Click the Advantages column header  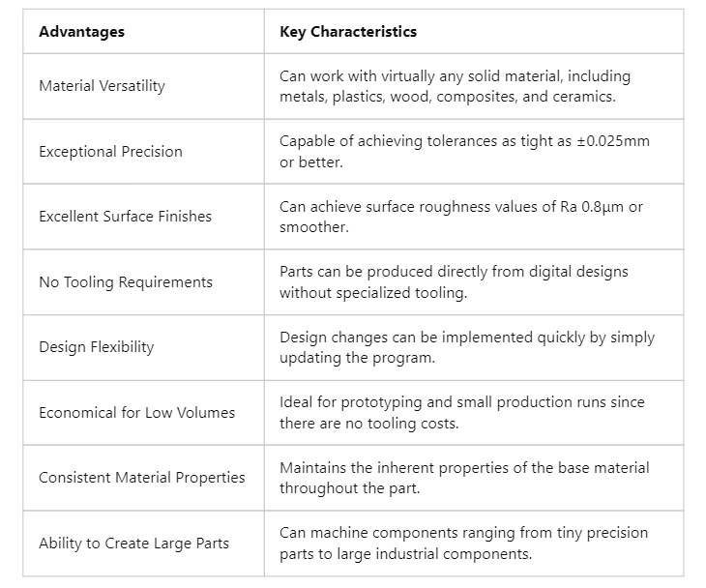[x=81, y=32]
